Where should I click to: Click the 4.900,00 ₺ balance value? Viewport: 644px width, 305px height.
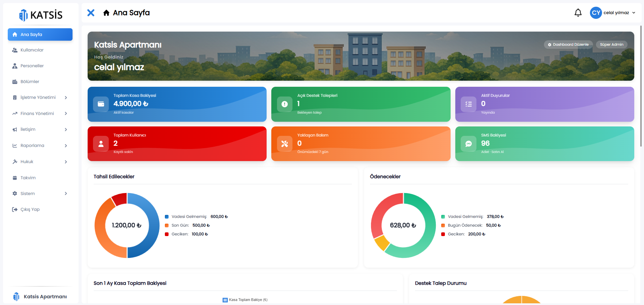click(131, 104)
